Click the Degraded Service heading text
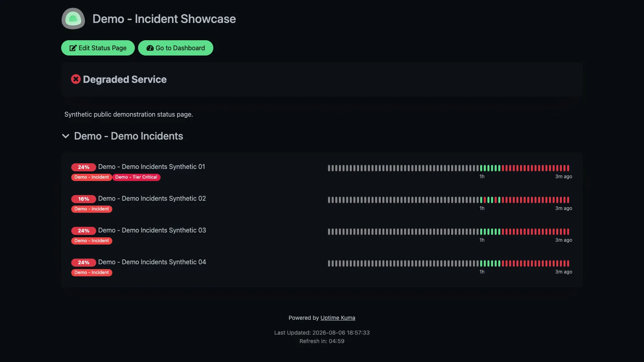 [125, 79]
